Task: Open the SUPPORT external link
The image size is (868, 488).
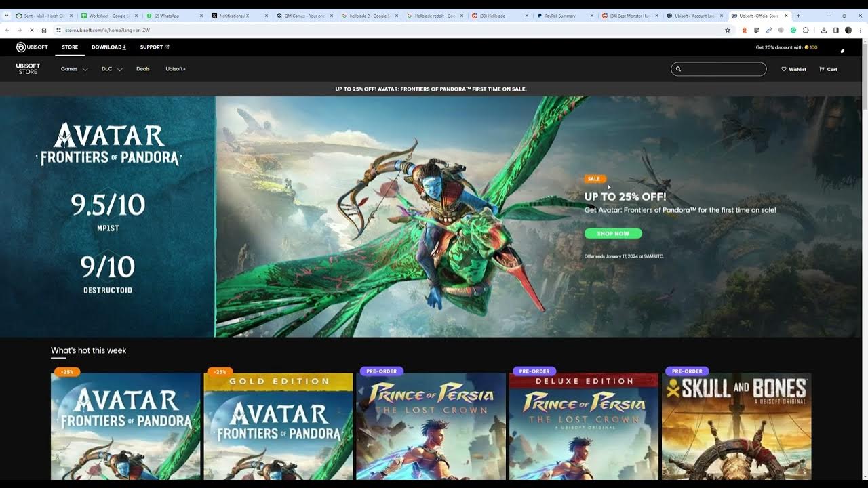Action: pyautogui.click(x=155, y=47)
